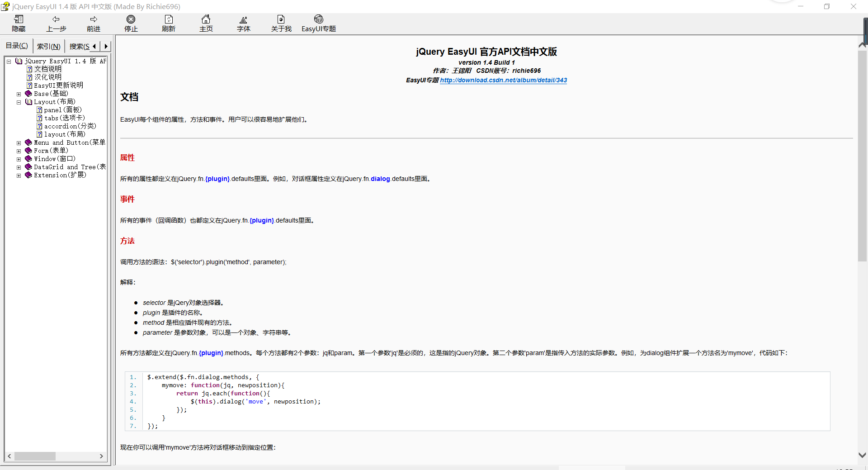
Task: Open the 关于我 about toolbar icon
Action: pyautogui.click(x=281, y=19)
